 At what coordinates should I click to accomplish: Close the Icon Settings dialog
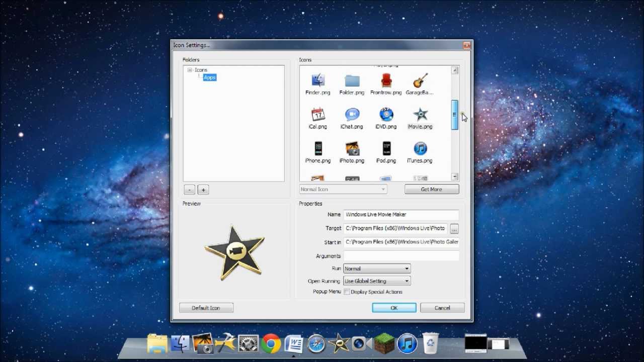pyautogui.click(x=466, y=45)
